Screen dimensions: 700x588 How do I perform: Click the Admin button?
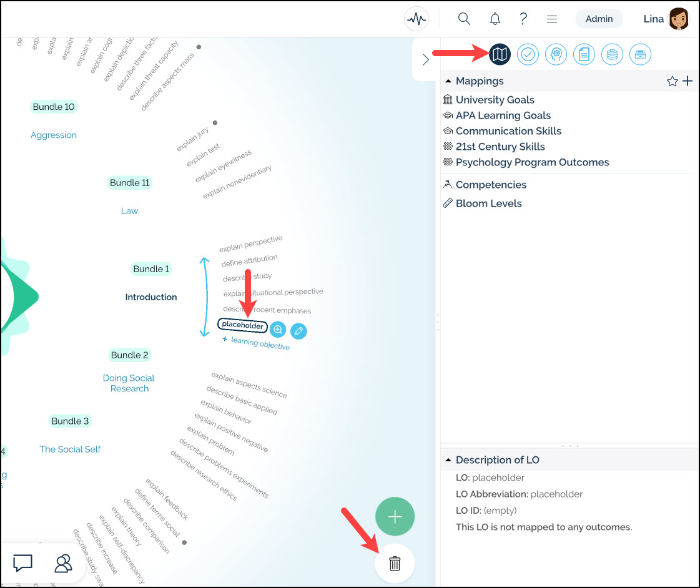pyautogui.click(x=599, y=19)
